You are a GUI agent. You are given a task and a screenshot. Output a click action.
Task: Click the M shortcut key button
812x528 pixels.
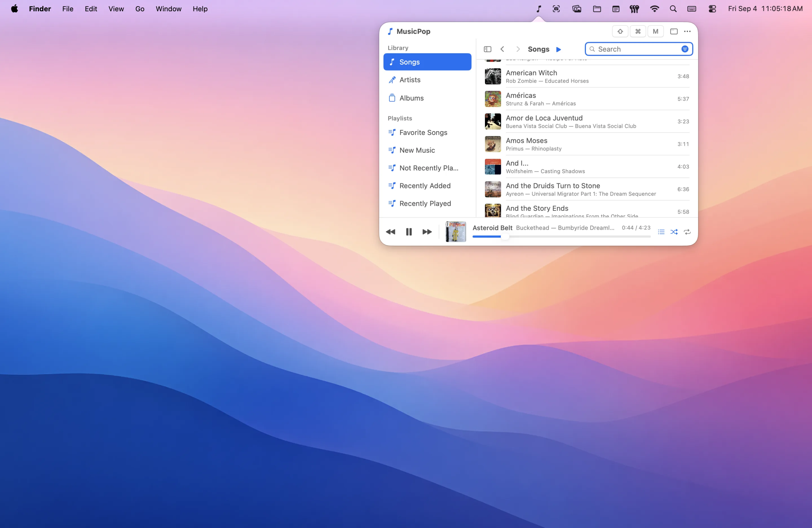pyautogui.click(x=656, y=31)
